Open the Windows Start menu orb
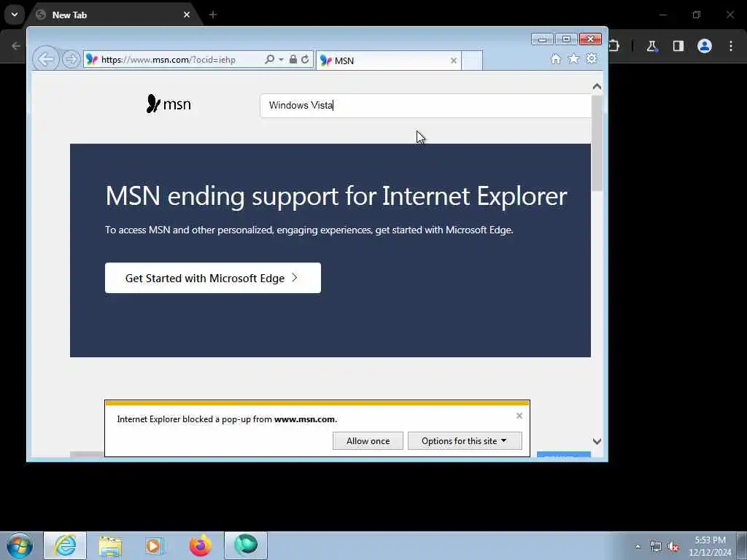 20,545
